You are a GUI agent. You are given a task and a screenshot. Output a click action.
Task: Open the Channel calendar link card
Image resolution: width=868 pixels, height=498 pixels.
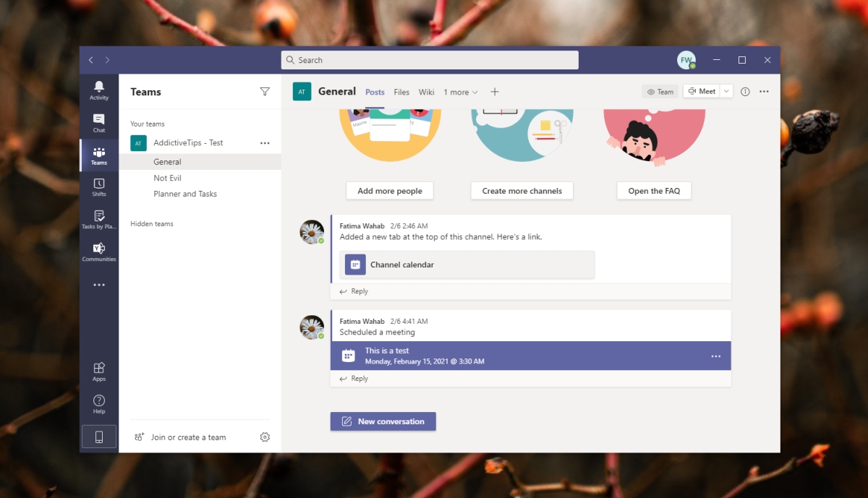(x=467, y=265)
